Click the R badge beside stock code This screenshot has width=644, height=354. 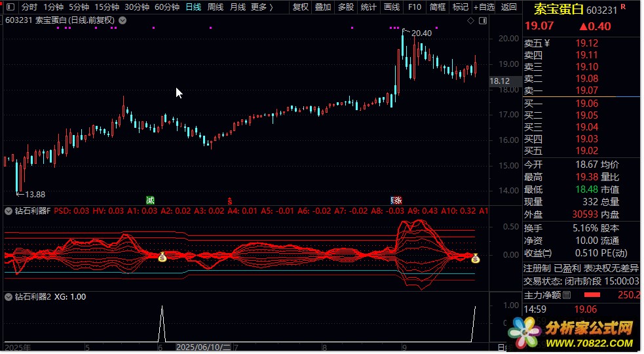[623, 7]
